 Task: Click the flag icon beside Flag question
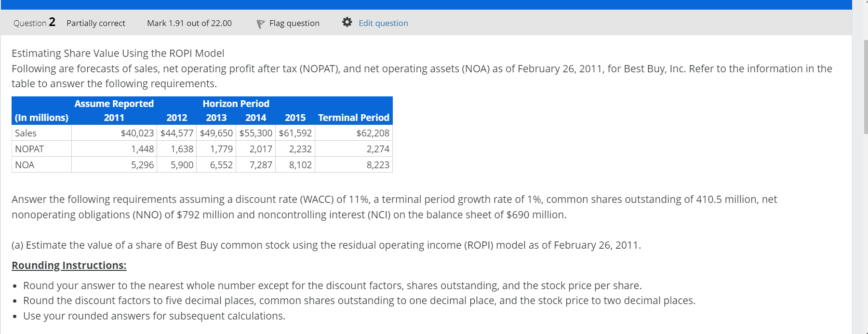point(260,24)
